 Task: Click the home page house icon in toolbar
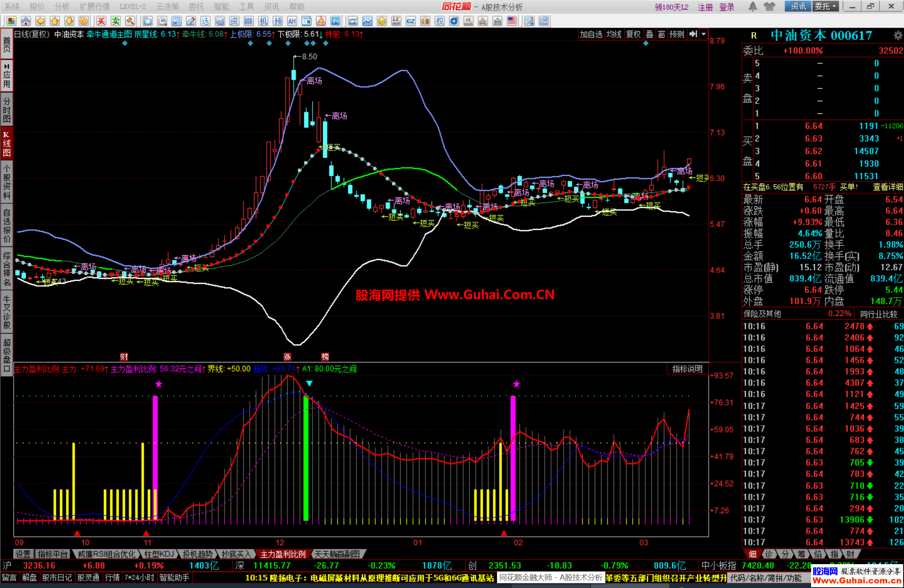point(26,21)
